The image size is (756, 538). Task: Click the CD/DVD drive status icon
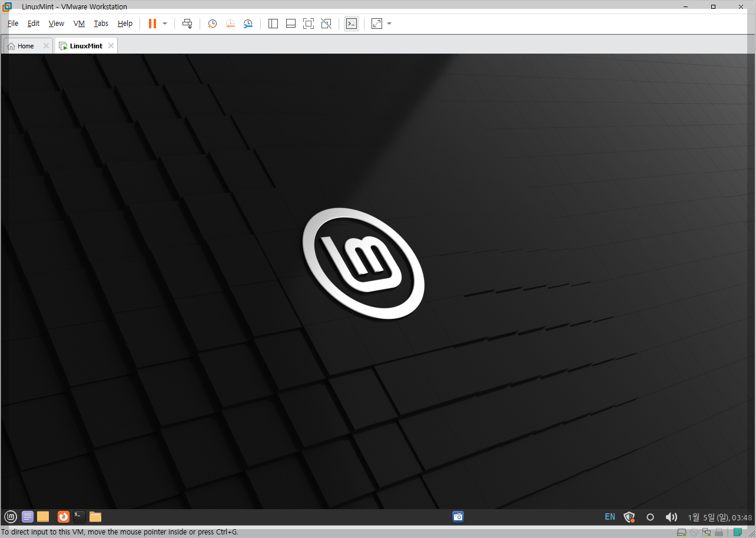694,533
